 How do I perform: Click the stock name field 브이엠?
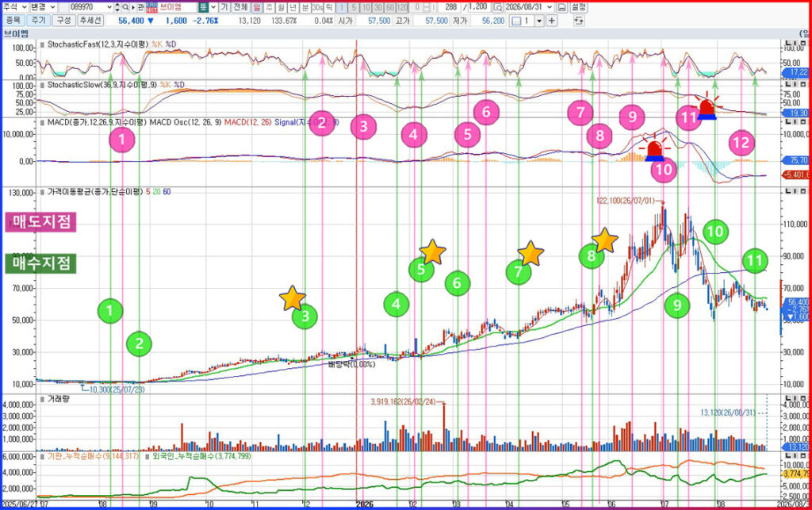click(177, 7)
